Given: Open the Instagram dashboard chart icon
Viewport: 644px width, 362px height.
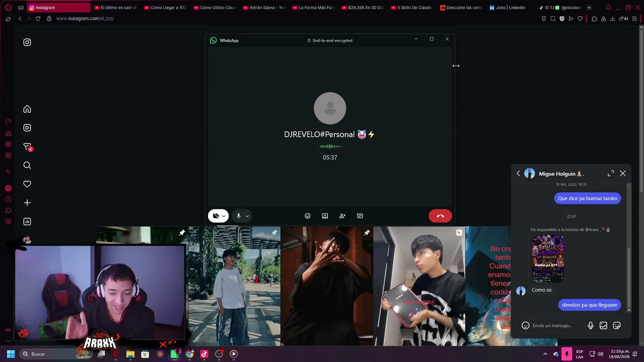Looking at the screenshot, I should [27, 221].
